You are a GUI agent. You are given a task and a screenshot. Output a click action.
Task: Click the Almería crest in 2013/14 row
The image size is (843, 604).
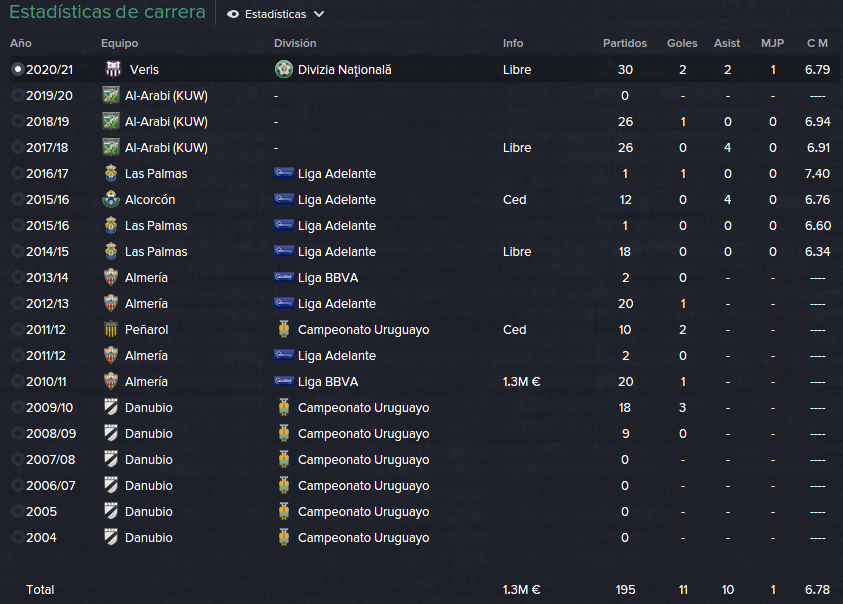click(x=111, y=277)
